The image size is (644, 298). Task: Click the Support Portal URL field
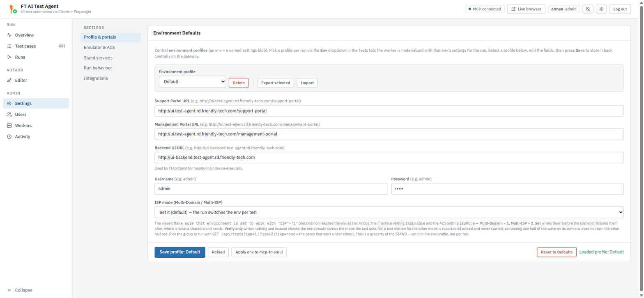point(389,111)
